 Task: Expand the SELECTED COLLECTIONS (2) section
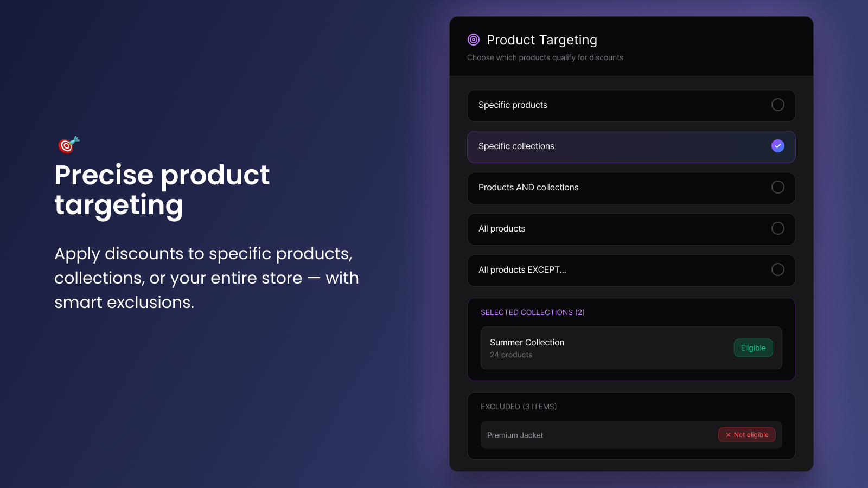coord(532,312)
